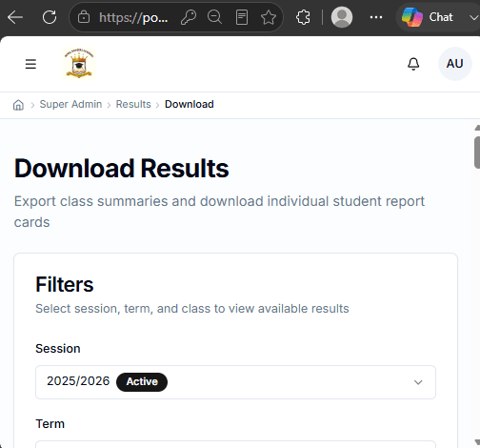
Task: Click the scrollbar up arrow
Action: (x=477, y=128)
